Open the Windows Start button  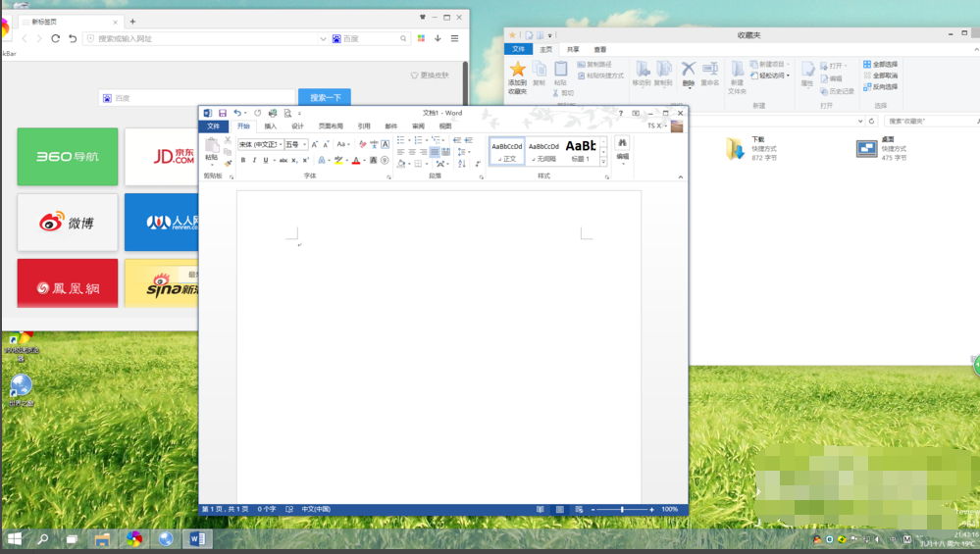tap(15, 539)
